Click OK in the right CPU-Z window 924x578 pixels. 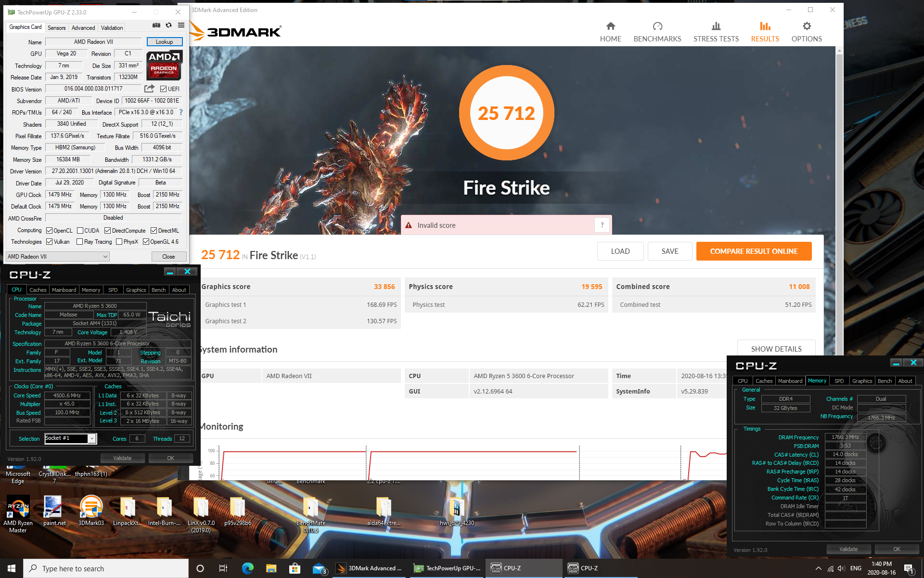click(897, 549)
